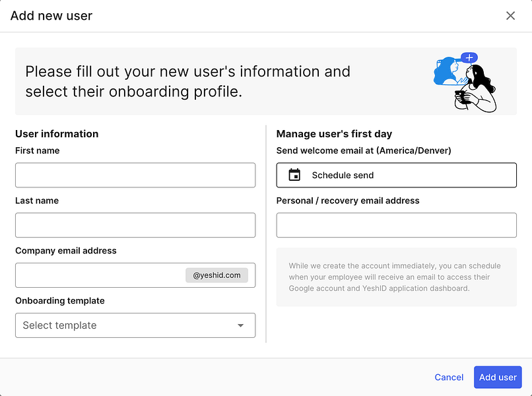The width and height of the screenshot is (532, 396).
Task: Close the Add new user dialog
Action: click(x=510, y=16)
